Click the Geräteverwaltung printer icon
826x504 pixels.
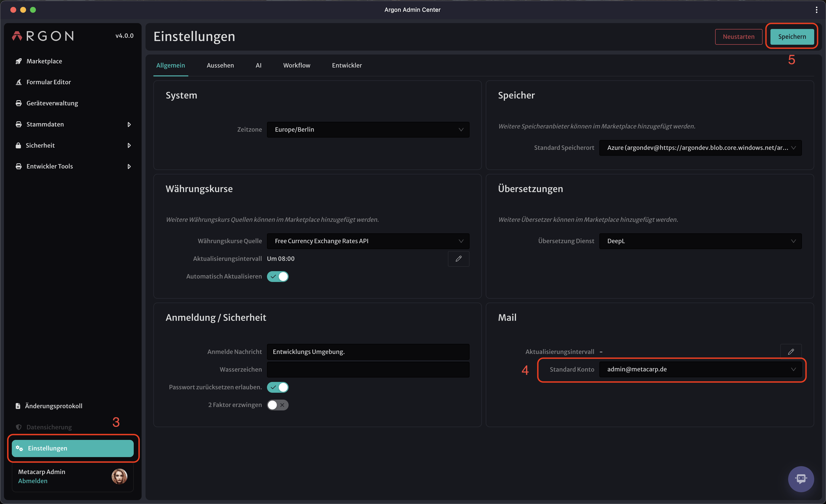(x=19, y=103)
